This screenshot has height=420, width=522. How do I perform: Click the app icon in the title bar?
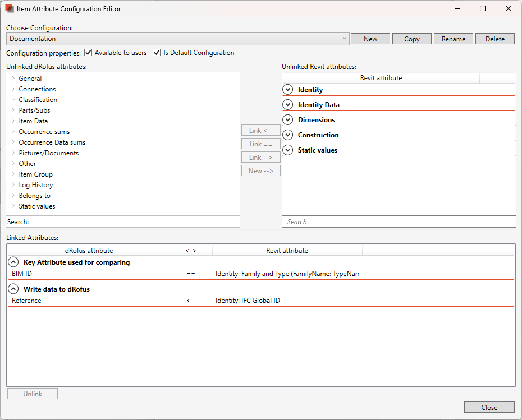coord(10,9)
